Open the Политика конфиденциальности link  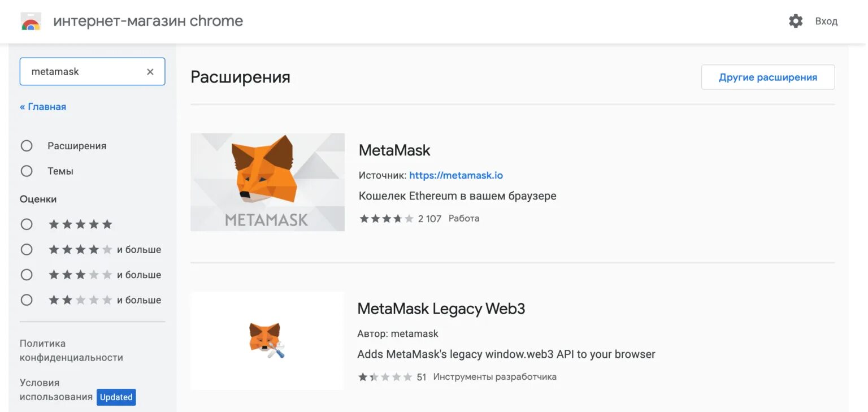click(71, 350)
